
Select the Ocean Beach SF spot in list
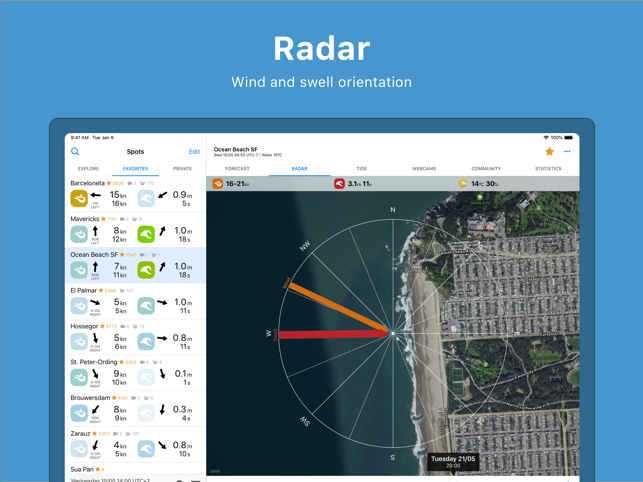coord(135,266)
